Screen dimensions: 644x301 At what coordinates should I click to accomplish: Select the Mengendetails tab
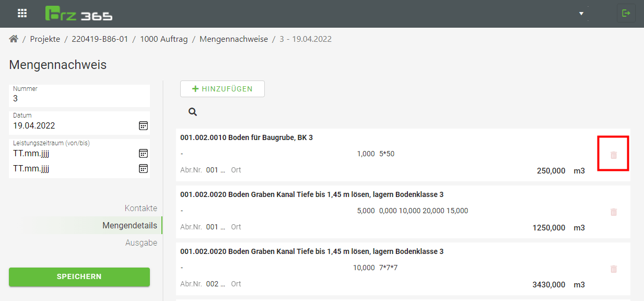pos(130,226)
